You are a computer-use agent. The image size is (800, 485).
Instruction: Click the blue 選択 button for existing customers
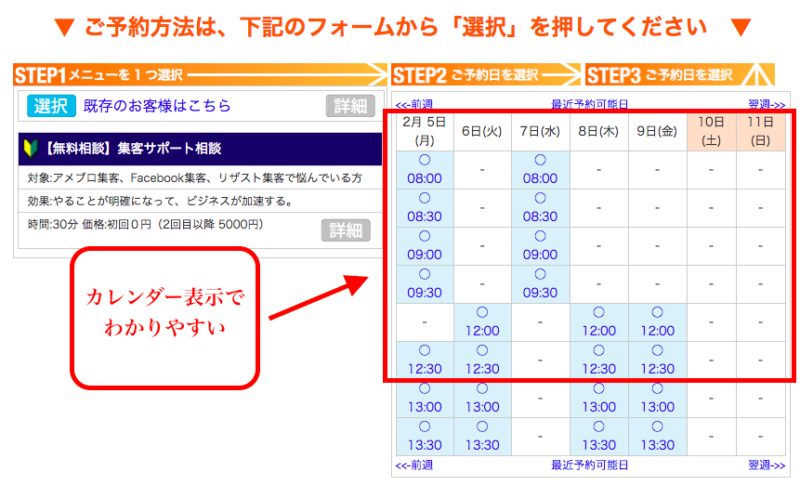[x=51, y=106]
